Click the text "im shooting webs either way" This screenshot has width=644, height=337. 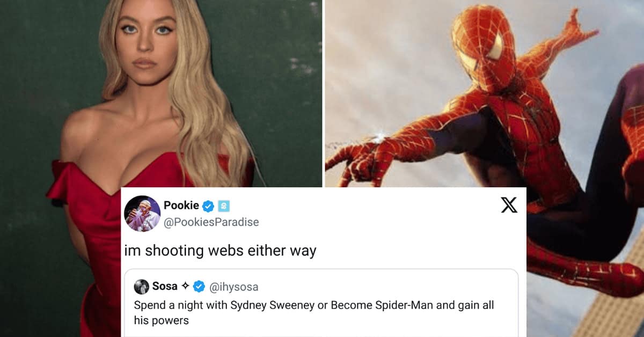coord(221,251)
